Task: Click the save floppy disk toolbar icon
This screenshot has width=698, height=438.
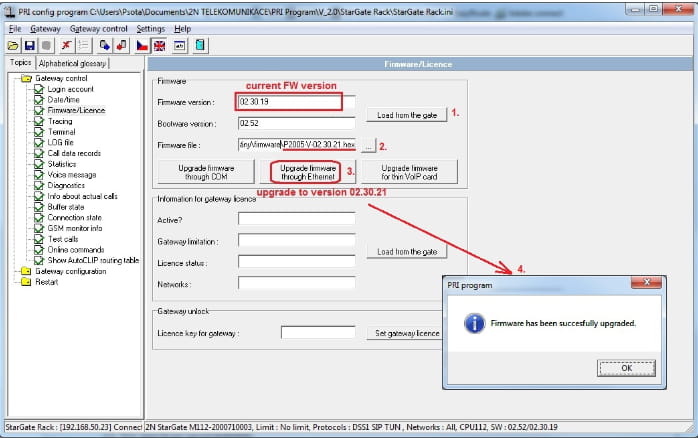Action: 29,45
